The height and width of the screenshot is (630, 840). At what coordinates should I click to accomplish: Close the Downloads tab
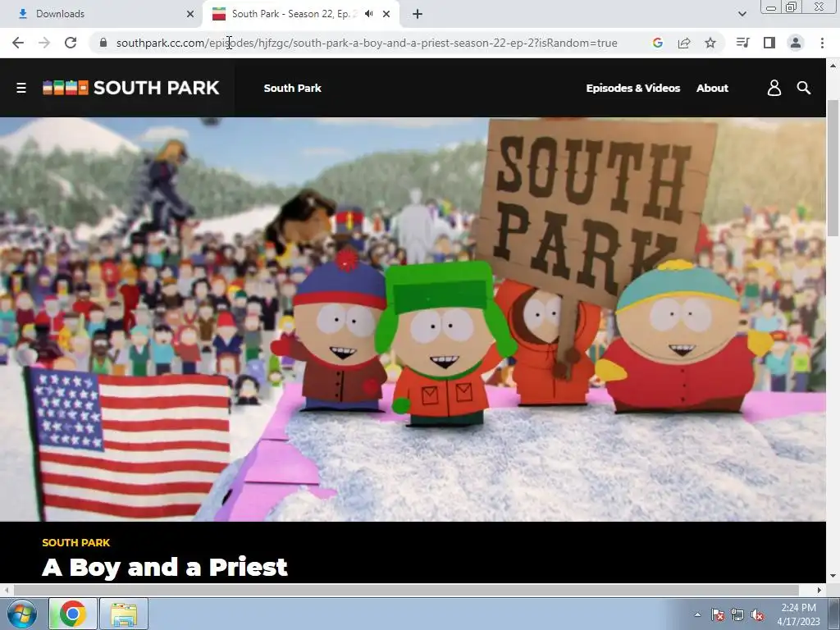point(190,14)
